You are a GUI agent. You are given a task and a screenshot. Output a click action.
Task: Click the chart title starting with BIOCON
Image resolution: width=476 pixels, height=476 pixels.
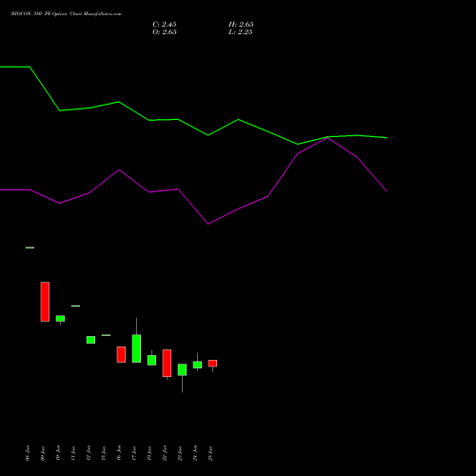[67, 14]
